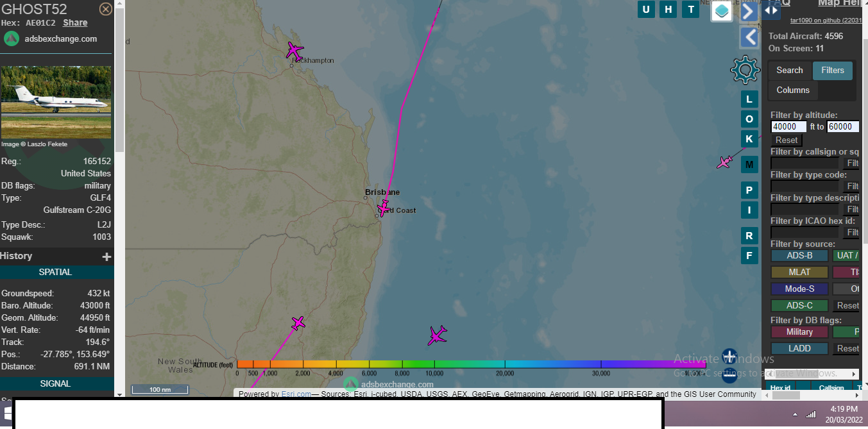Switch to the Search tab

coord(789,71)
